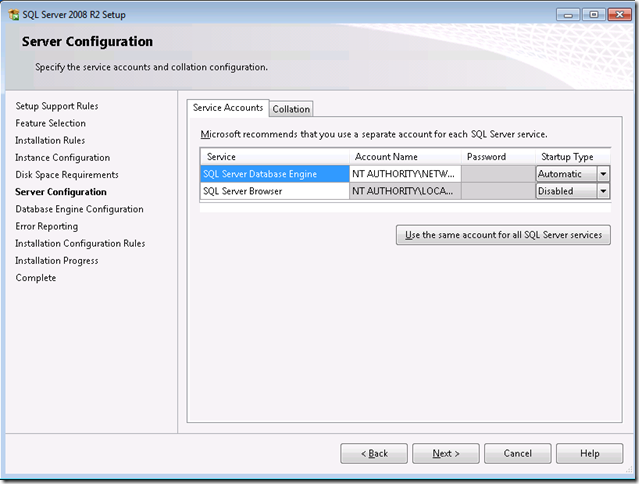Image resolution: width=639 pixels, height=484 pixels.
Task: Select the Complete step
Action: pyautogui.click(x=36, y=278)
